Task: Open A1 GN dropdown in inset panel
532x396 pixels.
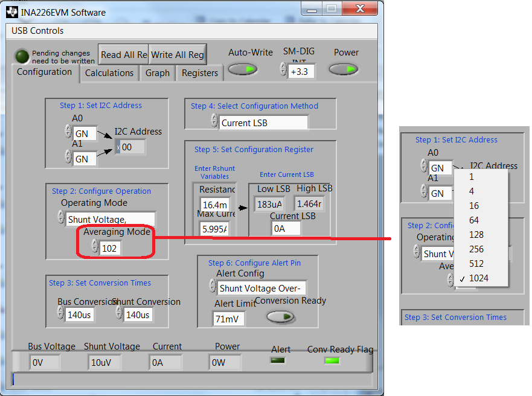Action: tap(440, 193)
